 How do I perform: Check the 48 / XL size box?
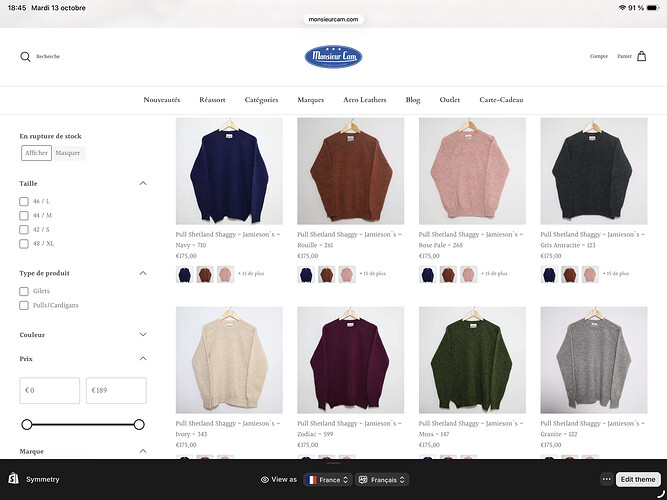click(x=24, y=243)
